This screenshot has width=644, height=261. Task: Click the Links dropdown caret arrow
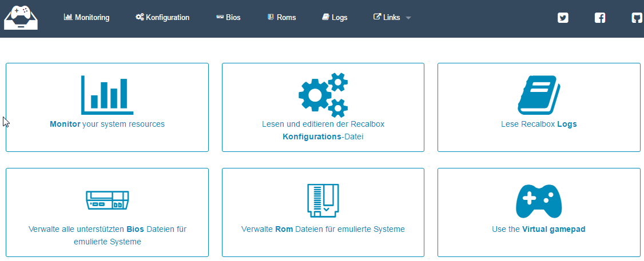coord(408,18)
